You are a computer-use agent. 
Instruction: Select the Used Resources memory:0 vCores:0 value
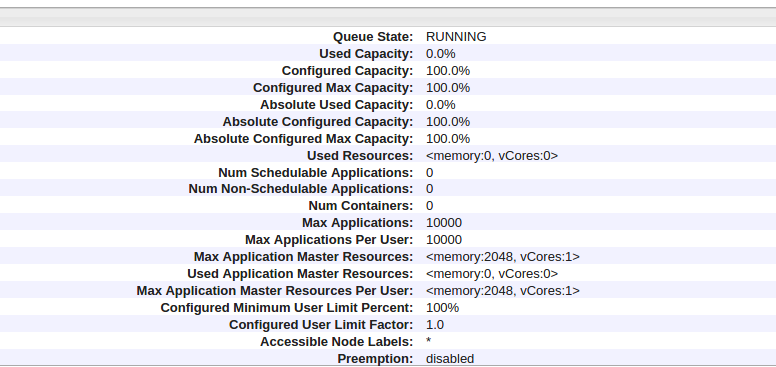coord(492,155)
